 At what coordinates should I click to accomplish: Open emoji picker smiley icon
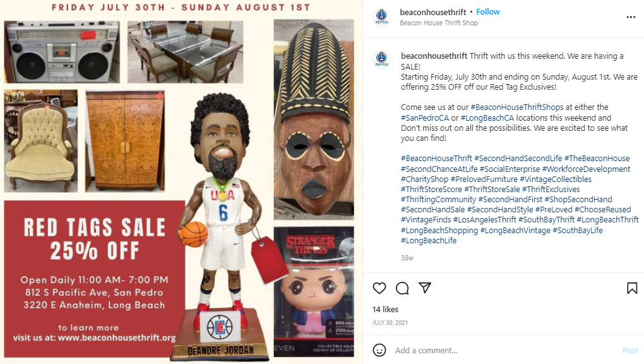tap(379, 350)
